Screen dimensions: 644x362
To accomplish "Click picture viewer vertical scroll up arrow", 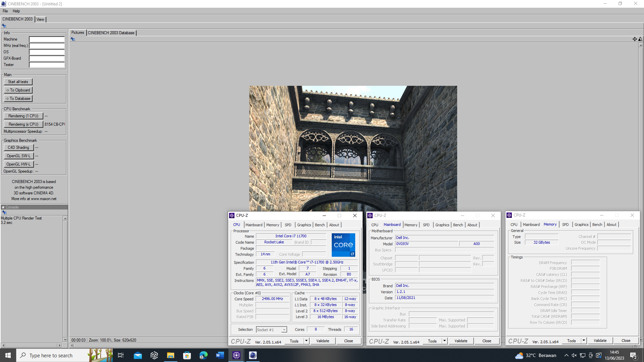I will pos(641,45).
